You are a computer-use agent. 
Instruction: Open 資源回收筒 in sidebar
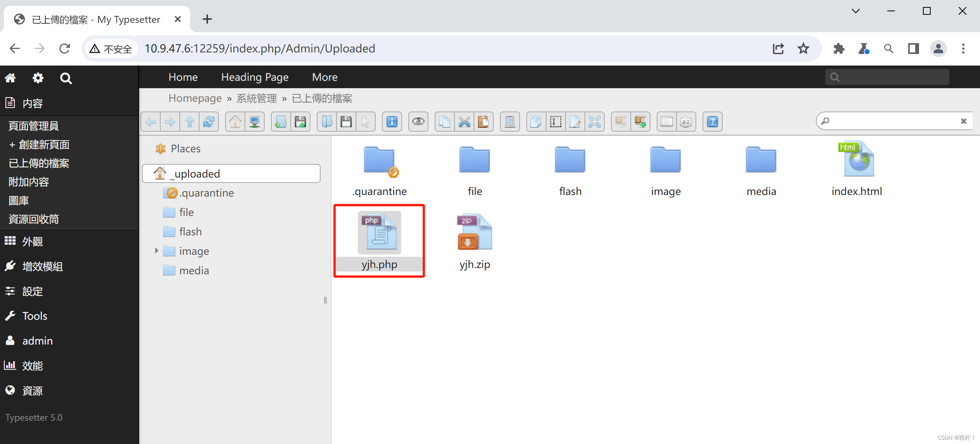point(34,219)
